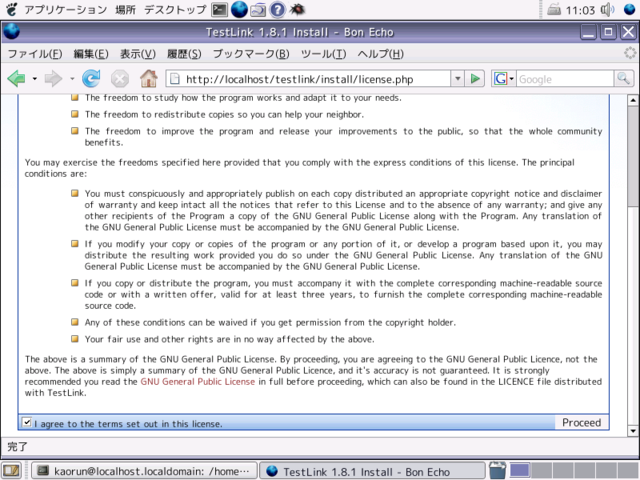
Task: Open the GNU General Public License link
Action: [x=198, y=382]
